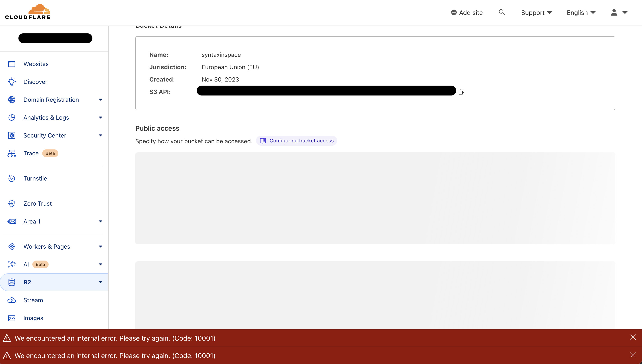
Task: Click the Zero Trust shield icon
Action: (12, 203)
